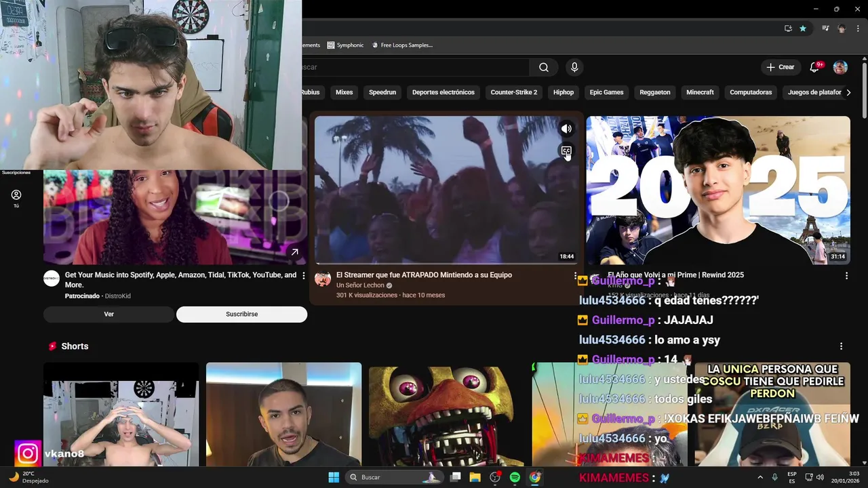The image size is (868, 488).
Task: Click the install app icon in address bar
Action: tap(788, 28)
